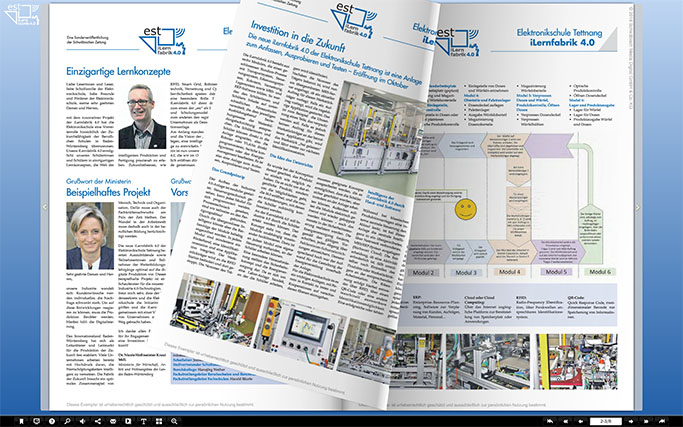The height and width of the screenshot is (427, 683).
Task: Go back using the return arrow icon
Action: tap(550, 421)
